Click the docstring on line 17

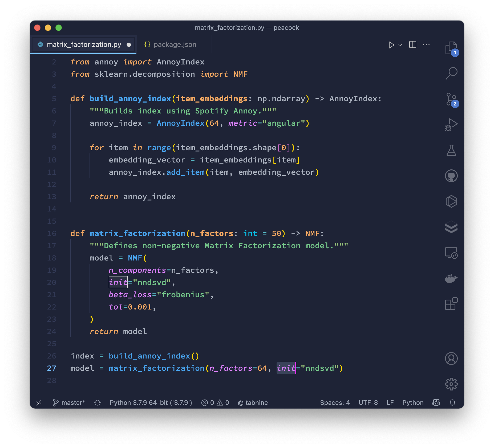pyautogui.click(x=219, y=246)
